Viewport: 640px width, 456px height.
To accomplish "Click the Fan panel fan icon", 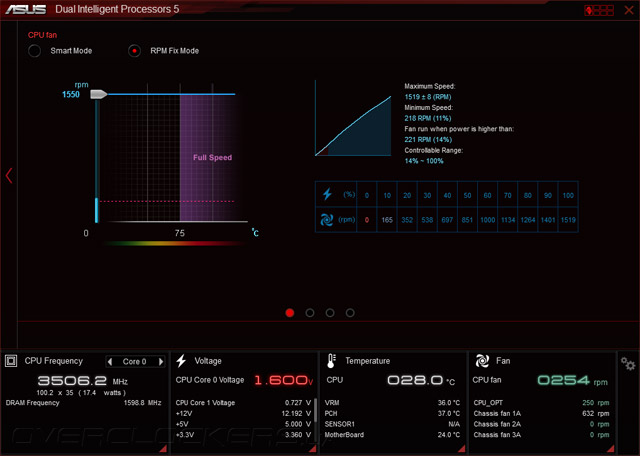I will tap(482, 361).
